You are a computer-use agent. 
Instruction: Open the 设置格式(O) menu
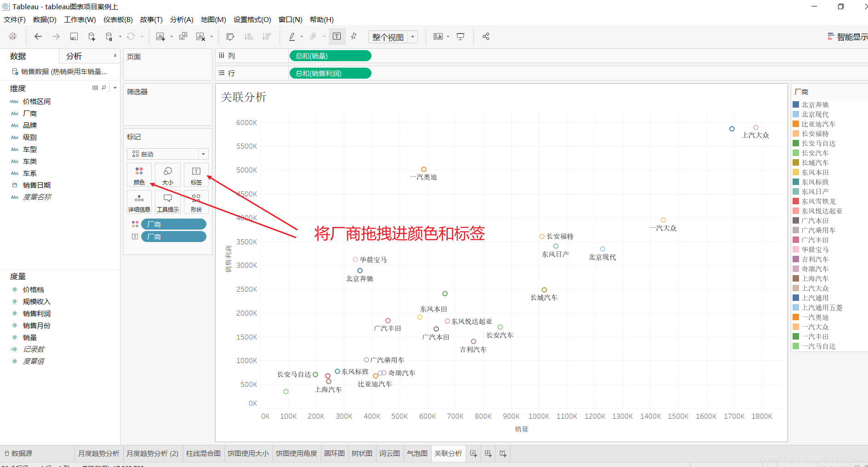pyautogui.click(x=252, y=19)
